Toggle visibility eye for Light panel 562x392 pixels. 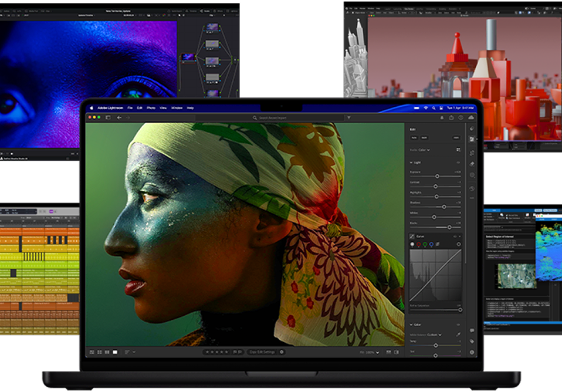(x=459, y=163)
